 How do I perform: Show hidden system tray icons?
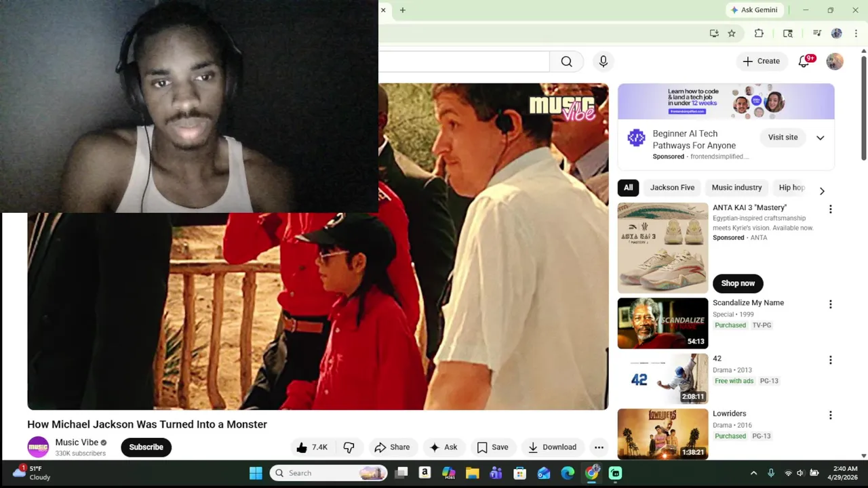[753, 473]
